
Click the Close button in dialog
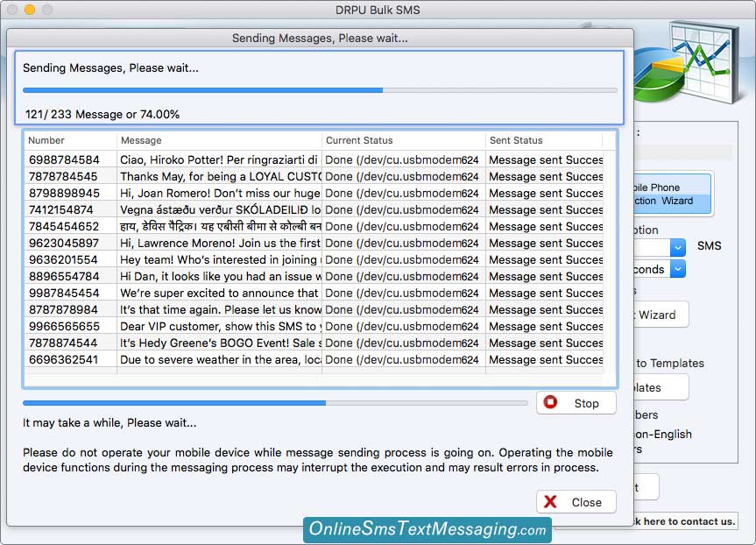(576, 502)
